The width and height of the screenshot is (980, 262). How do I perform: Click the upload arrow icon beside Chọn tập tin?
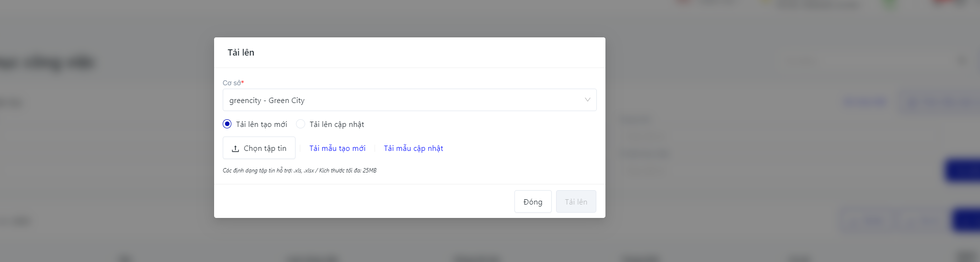235,148
